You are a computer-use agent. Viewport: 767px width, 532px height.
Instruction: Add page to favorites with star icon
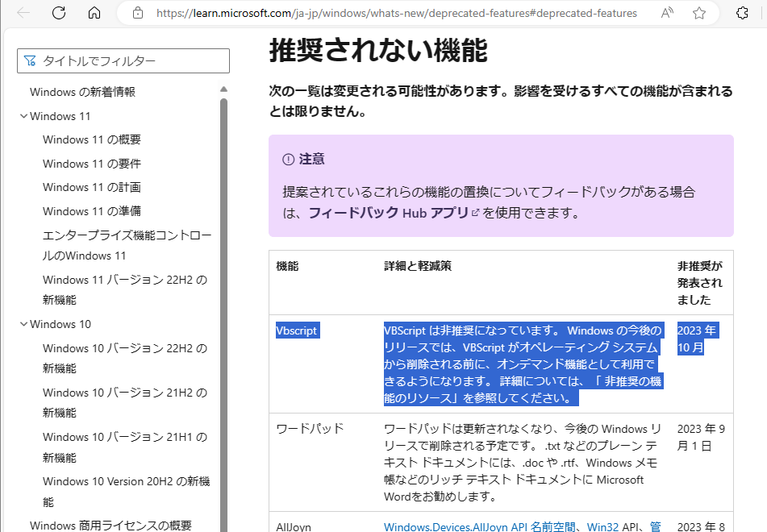coord(699,13)
